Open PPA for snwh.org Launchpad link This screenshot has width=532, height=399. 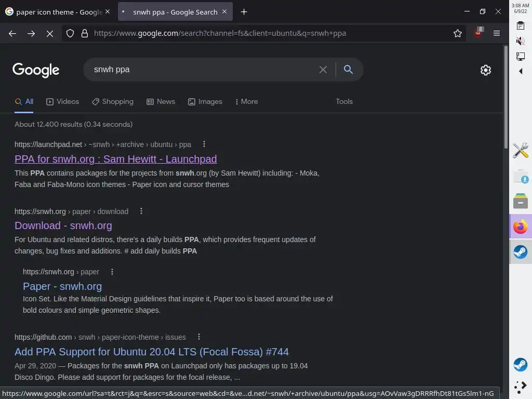(x=116, y=159)
